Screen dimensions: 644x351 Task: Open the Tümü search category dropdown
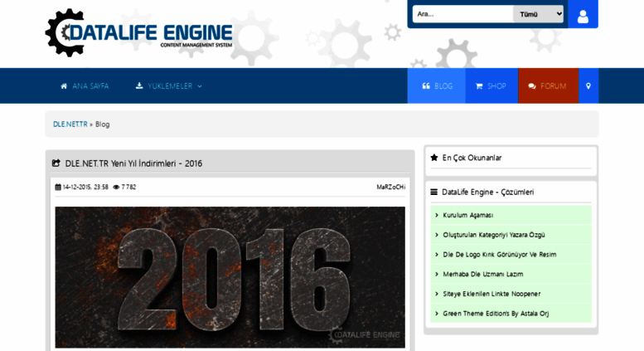click(x=538, y=14)
